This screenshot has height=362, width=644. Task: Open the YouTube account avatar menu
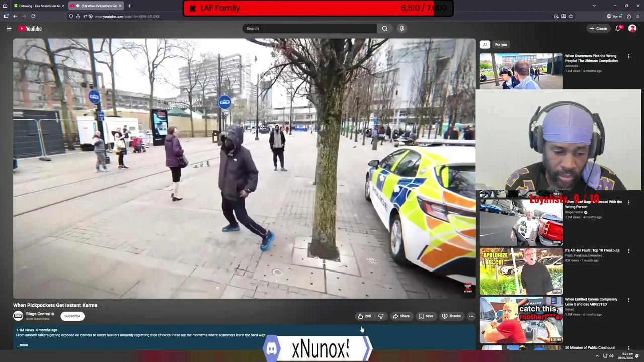click(632, 29)
